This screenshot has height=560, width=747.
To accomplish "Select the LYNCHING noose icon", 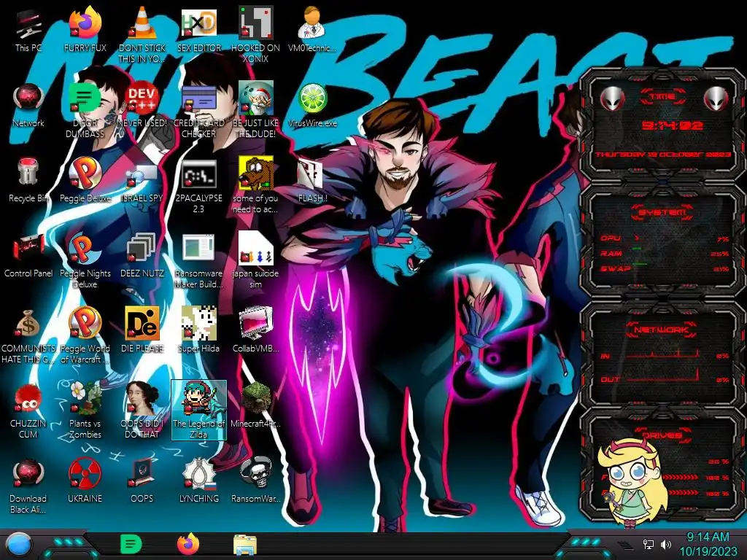I will (x=198, y=481).
